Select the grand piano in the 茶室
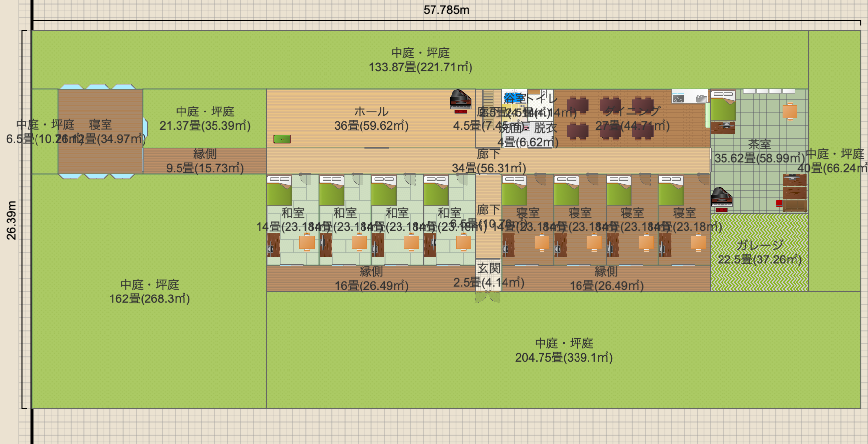The image size is (868, 444). pyautogui.click(x=722, y=197)
